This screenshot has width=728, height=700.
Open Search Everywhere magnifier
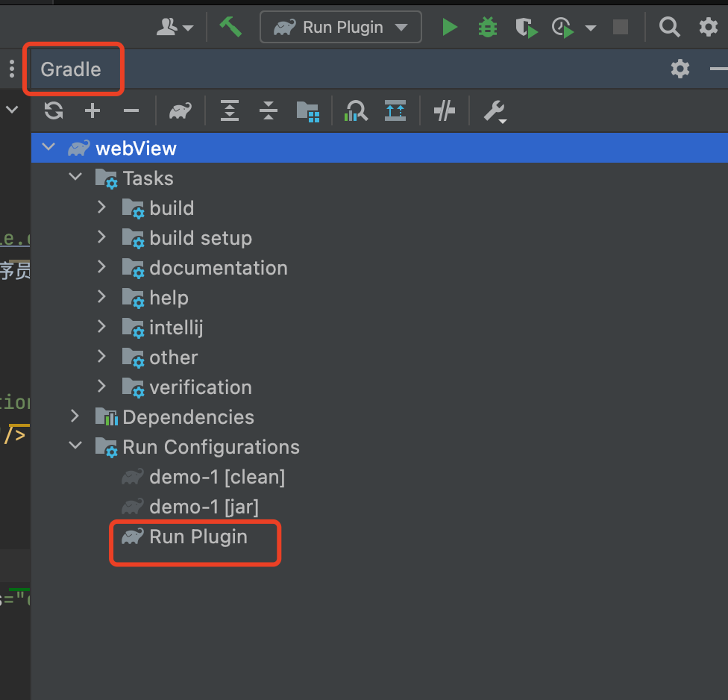pyautogui.click(x=670, y=28)
